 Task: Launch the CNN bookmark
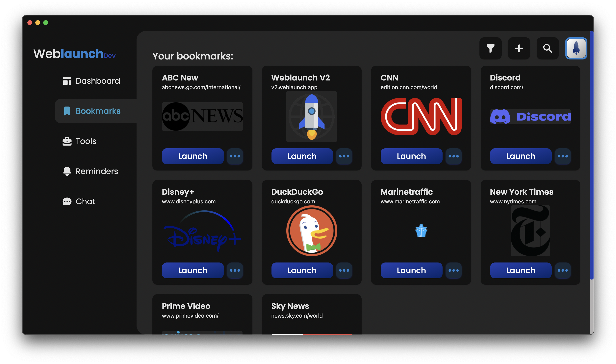click(x=411, y=156)
